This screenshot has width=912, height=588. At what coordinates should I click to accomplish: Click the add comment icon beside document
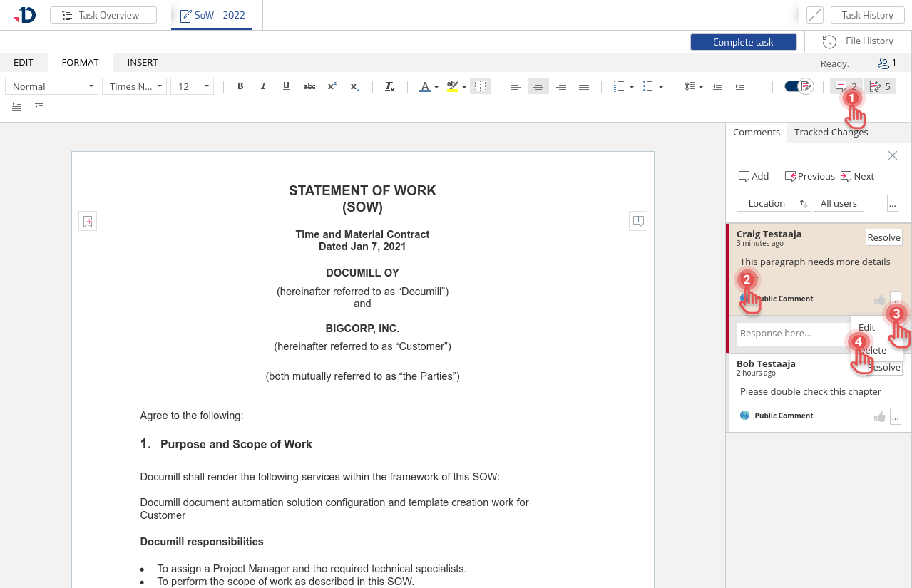[x=638, y=221]
